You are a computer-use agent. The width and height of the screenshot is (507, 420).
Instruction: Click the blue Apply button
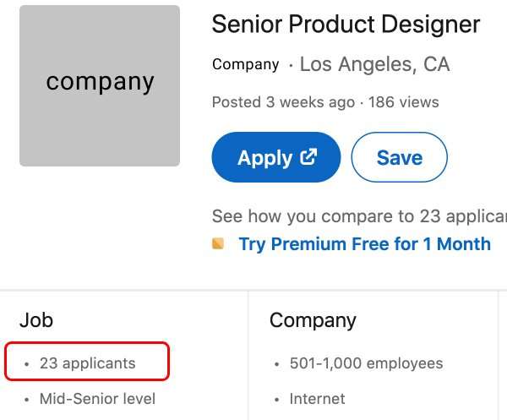[275, 157]
